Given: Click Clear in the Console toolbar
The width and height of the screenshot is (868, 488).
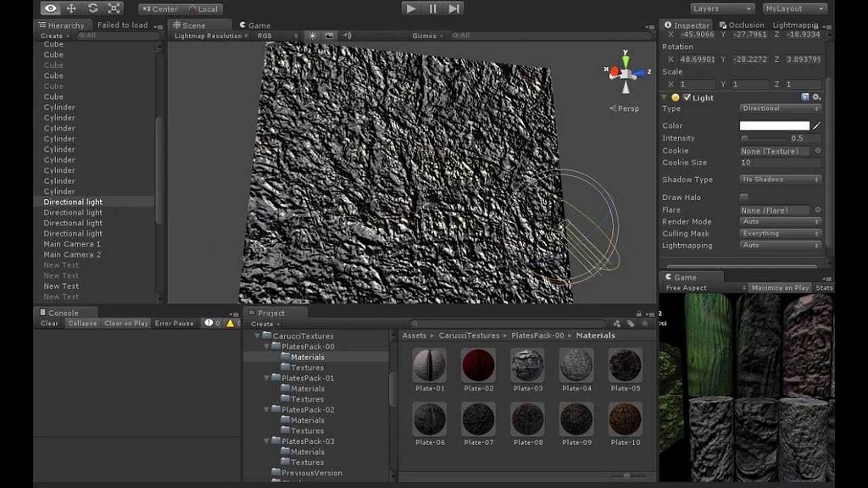Looking at the screenshot, I should tap(48, 323).
